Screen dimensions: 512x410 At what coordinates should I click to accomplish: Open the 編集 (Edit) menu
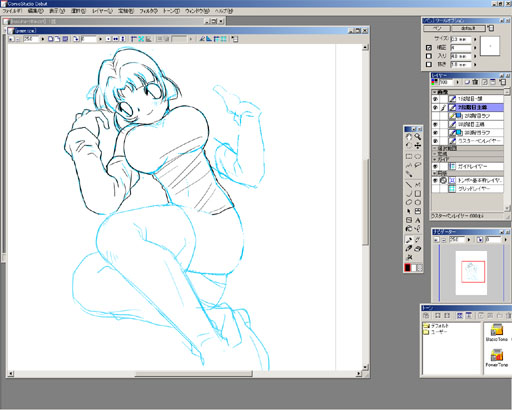pyautogui.click(x=36, y=11)
